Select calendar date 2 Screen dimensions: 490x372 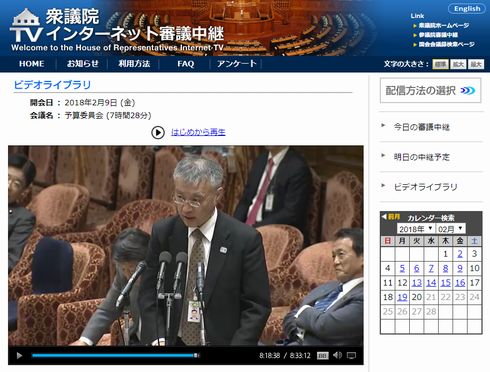[460, 254]
